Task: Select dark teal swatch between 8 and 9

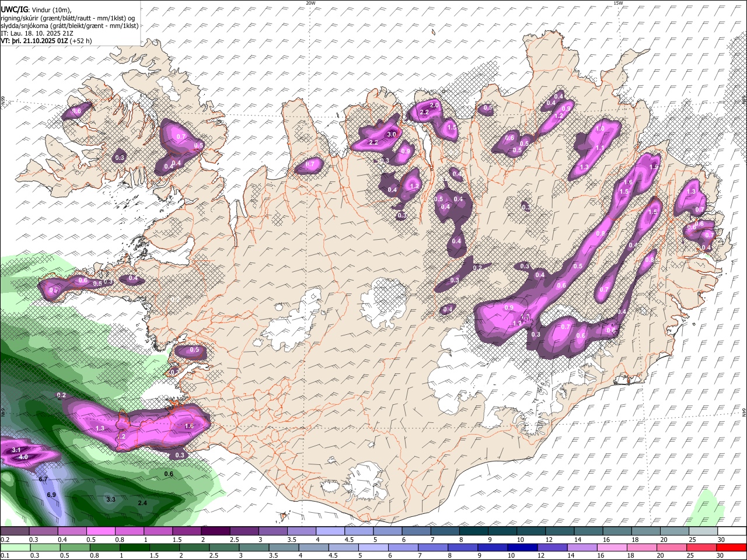Action: pyautogui.click(x=473, y=531)
